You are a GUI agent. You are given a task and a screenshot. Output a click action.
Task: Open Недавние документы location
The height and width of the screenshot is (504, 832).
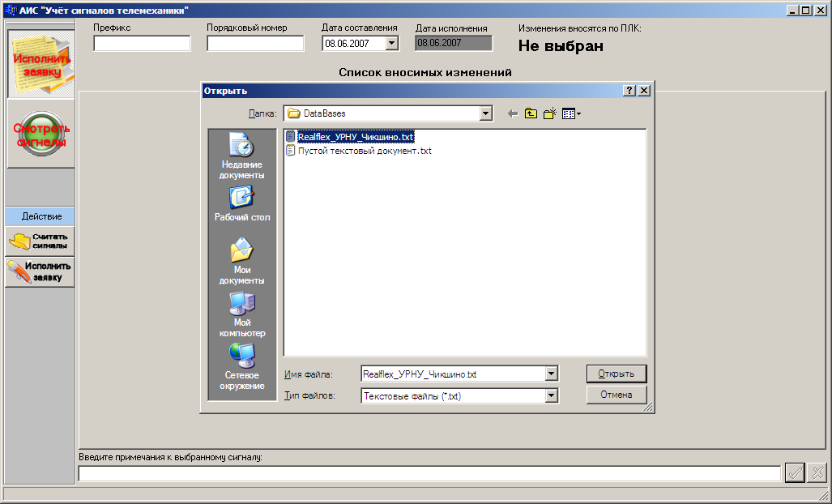pos(242,156)
